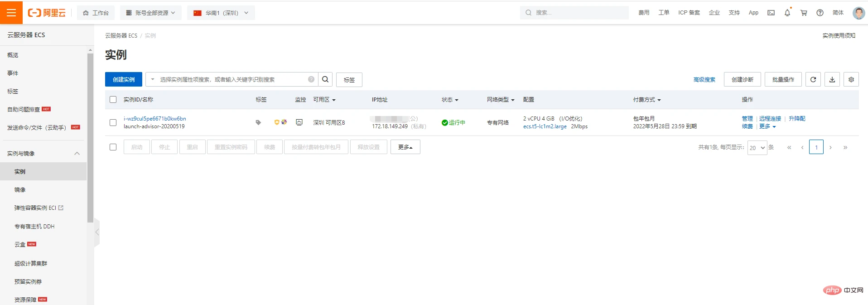868x305 pixels.
Task: Open ecs.t5-lc1m2.large spec link
Action: 545,126
